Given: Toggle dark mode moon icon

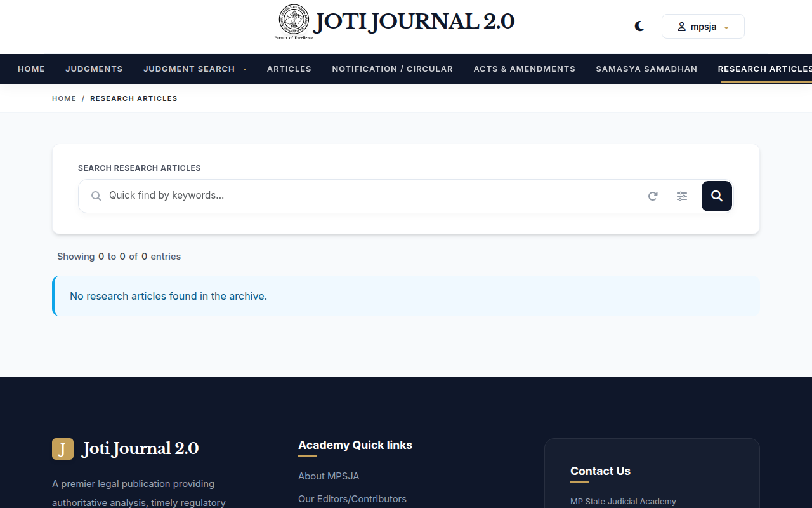Looking at the screenshot, I should (x=639, y=26).
